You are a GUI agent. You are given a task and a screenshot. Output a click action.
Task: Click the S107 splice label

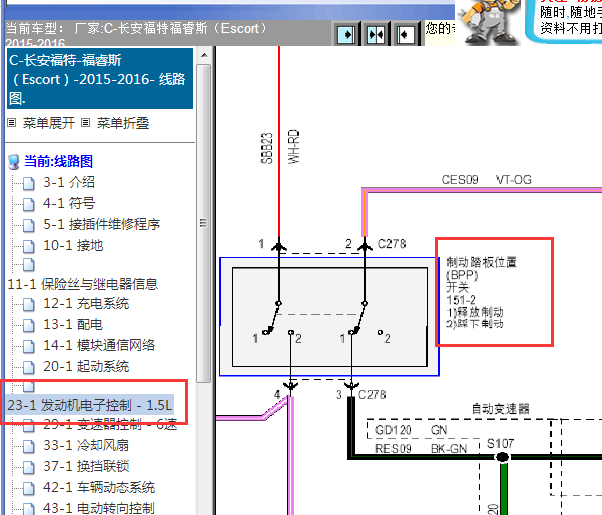pyautogui.click(x=500, y=444)
